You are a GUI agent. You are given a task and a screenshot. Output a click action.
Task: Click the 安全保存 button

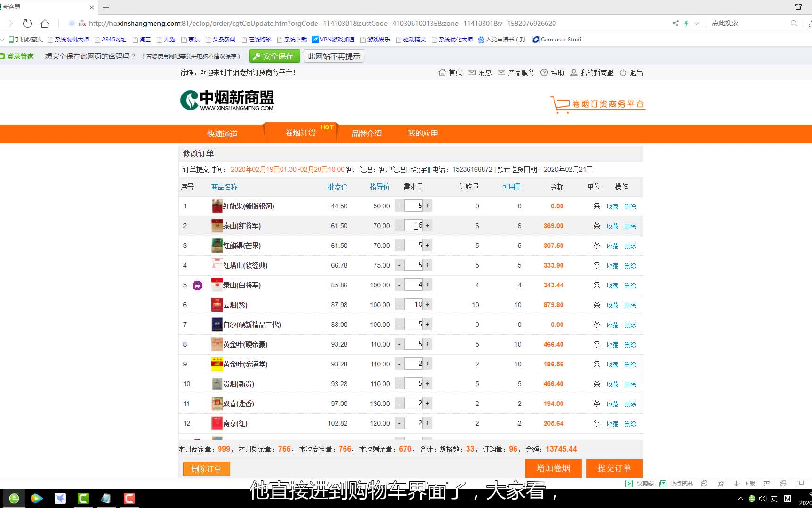point(274,56)
